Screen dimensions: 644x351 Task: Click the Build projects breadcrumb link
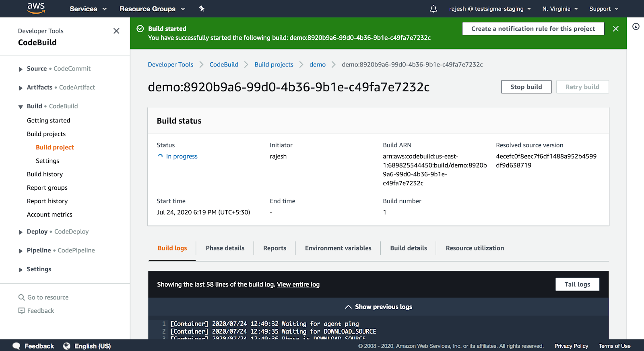[274, 64]
